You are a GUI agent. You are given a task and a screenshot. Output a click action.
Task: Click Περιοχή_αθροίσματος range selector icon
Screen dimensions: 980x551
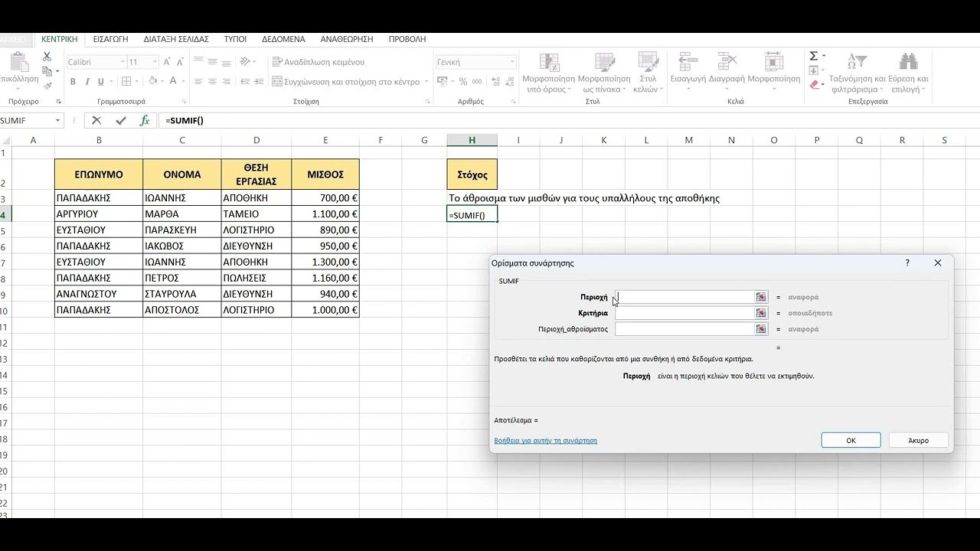click(x=761, y=329)
